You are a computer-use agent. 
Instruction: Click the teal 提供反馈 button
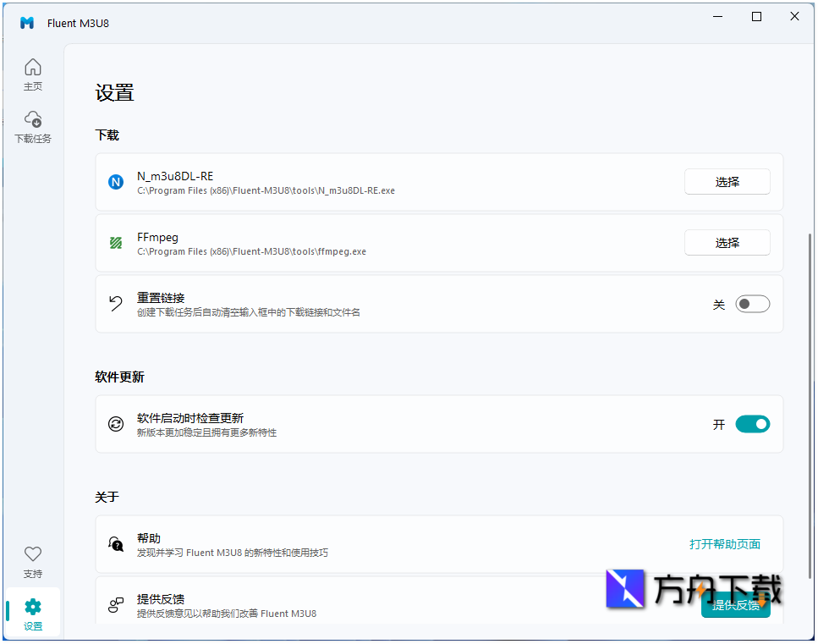pos(736,605)
